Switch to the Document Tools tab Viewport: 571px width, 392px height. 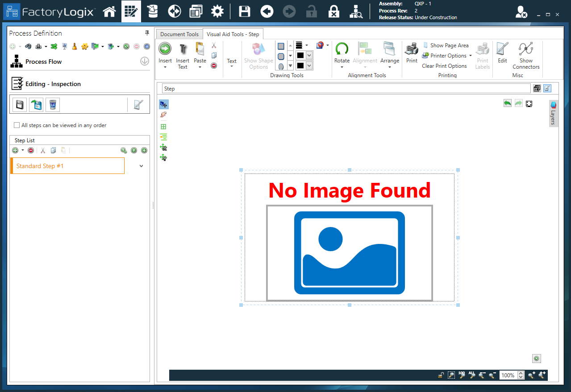[x=179, y=34]
